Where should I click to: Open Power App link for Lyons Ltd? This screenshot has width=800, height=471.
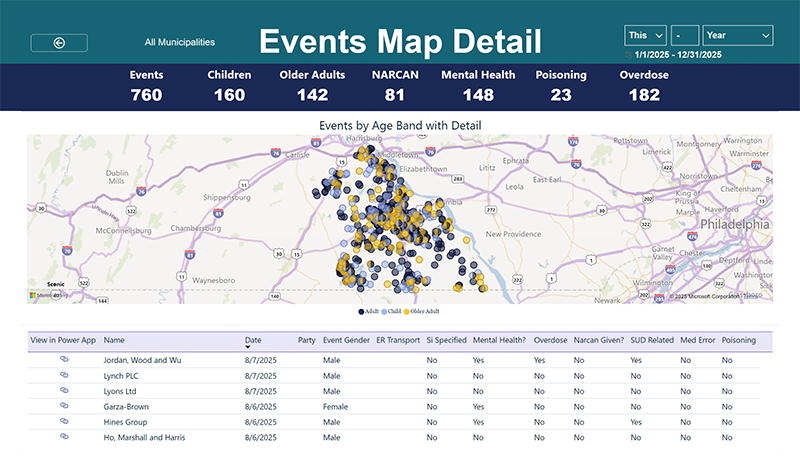pyautogui.click(x=64, y=391)
